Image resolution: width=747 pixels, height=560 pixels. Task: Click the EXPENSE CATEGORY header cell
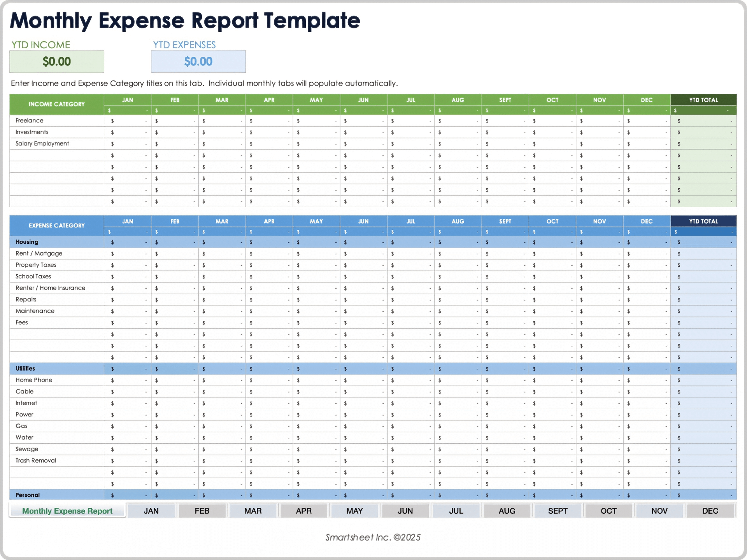(57, 226)
